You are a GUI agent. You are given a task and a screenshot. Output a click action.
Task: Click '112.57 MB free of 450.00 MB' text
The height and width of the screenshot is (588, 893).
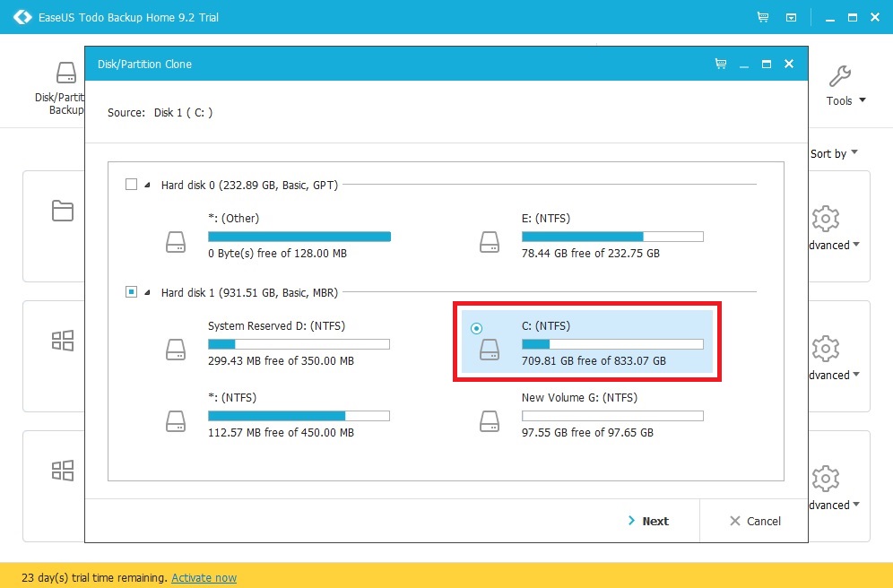281,433
